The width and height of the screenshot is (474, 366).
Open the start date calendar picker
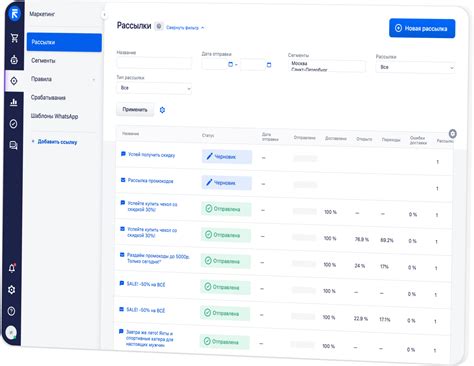click(230, 64)
